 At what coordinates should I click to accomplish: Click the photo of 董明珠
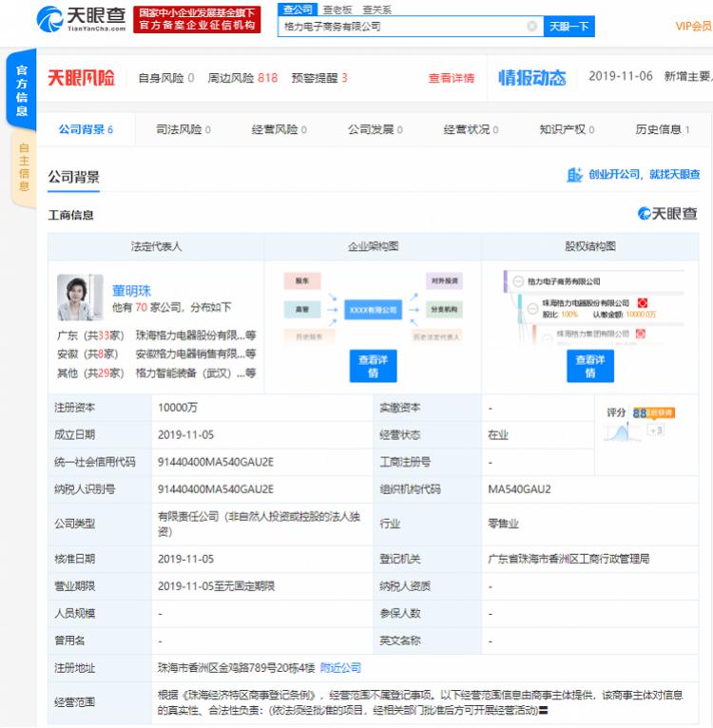pos(80,297)
